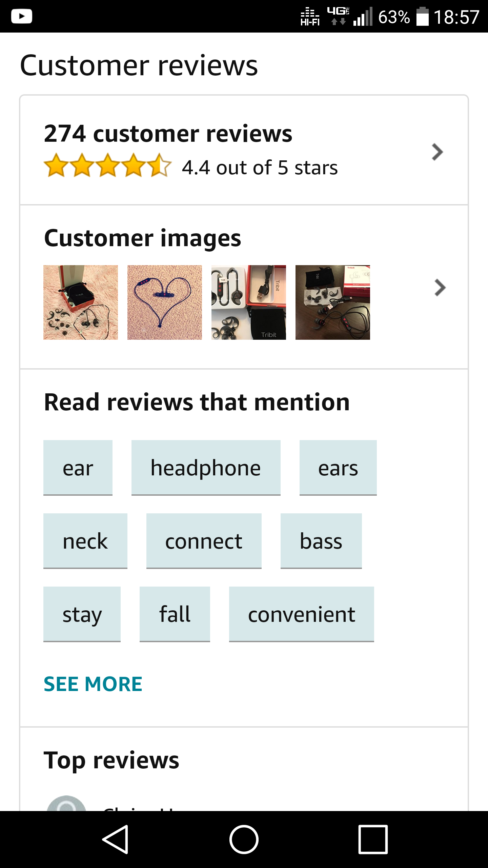This screenshot has width=488, height=868.
Task: Tap the battery icon in status bar
Action: pyautogui.click(x=422, y=16)
